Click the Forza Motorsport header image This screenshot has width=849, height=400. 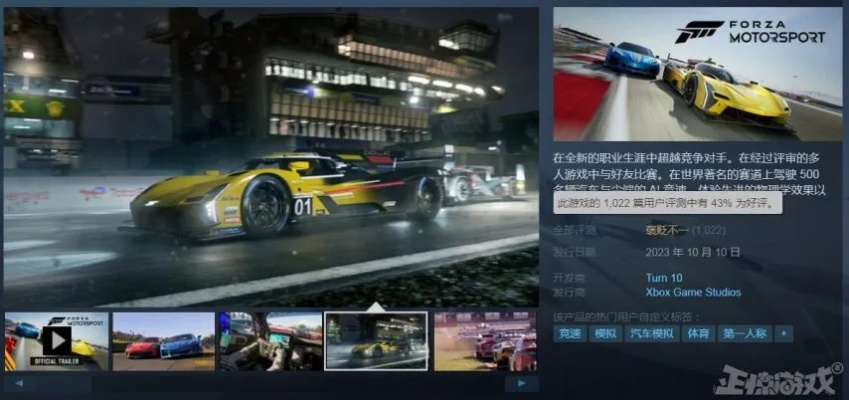point(697,74)
